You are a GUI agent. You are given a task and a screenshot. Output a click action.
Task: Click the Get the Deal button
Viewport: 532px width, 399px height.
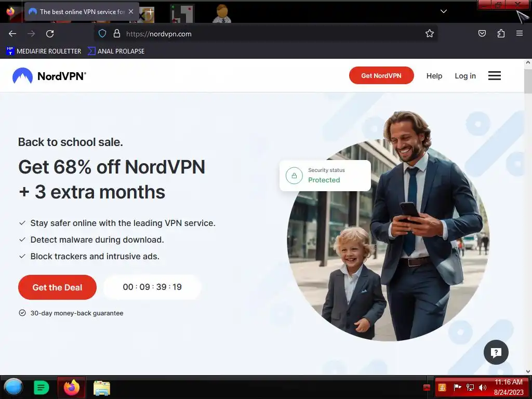tap(57, 287)
